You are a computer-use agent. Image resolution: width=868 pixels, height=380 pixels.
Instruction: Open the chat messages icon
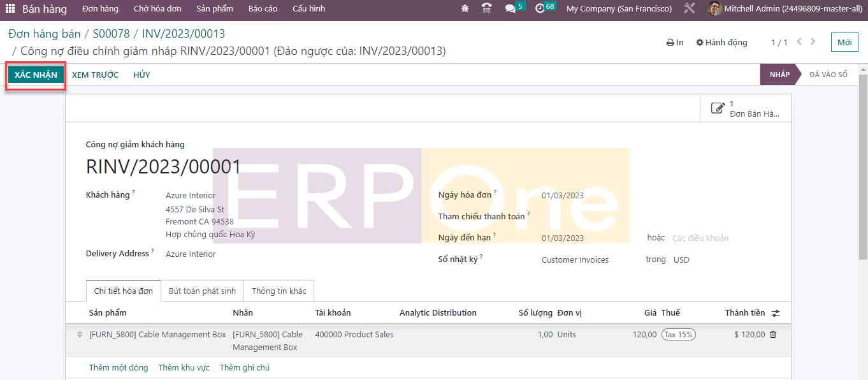pos(510,9)
